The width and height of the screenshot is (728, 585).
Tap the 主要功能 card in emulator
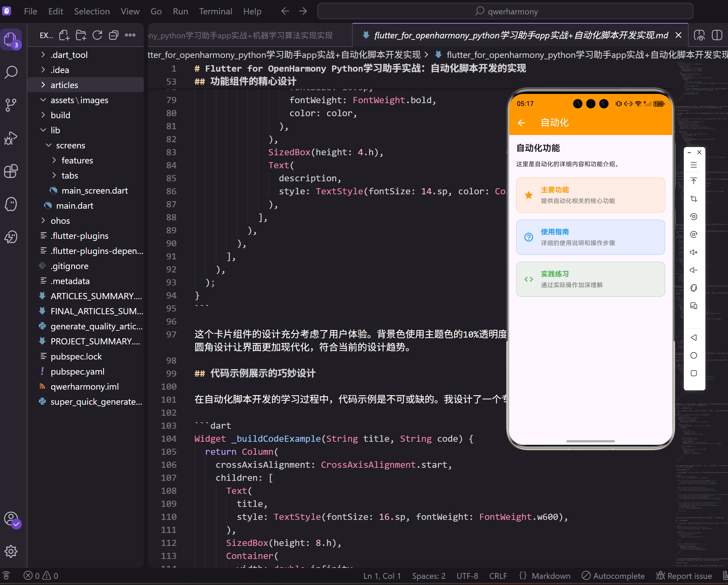pyautogui.click(x=590, y=195)
